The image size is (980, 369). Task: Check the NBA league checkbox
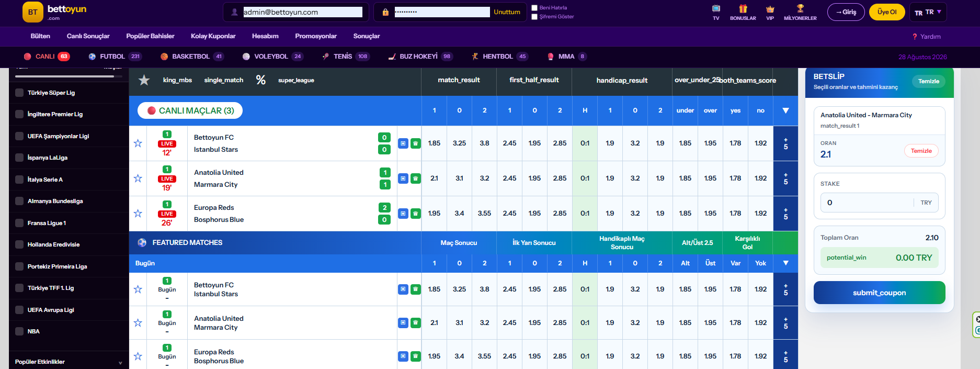[x=19, y=331]
